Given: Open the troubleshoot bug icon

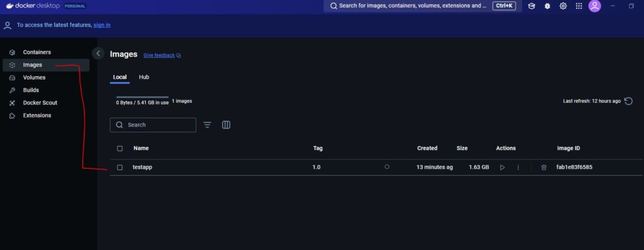Looking at the screenshot, I should pyautogui.click(x=547, y=6).
